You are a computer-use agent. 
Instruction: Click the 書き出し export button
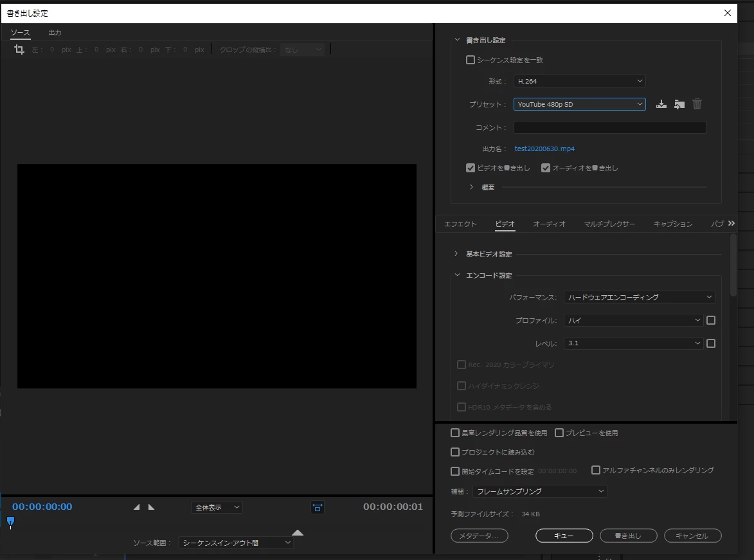(628, 536)
